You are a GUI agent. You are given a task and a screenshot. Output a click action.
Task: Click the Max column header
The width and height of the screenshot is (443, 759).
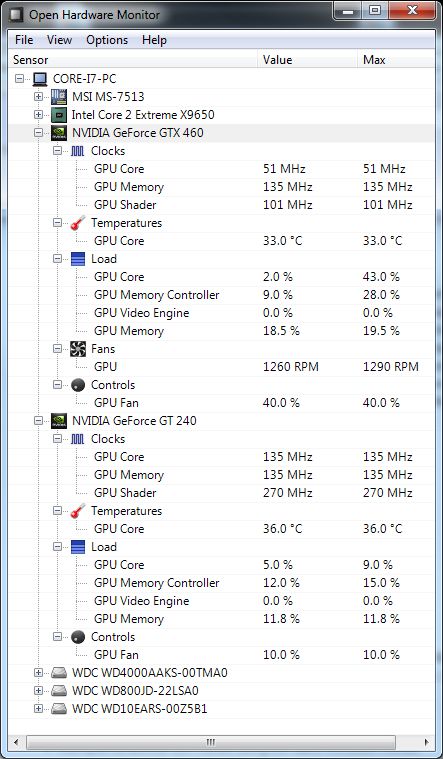coord(396,60)
